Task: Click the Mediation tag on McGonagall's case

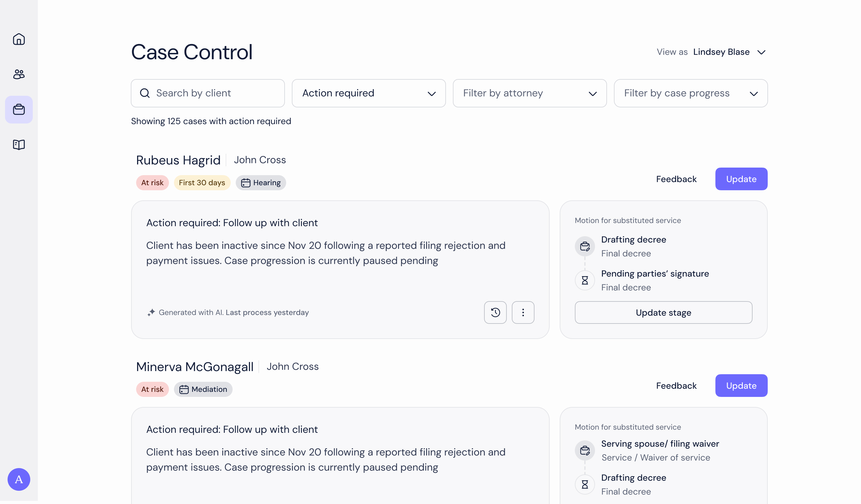Action: tap(203, 389)
